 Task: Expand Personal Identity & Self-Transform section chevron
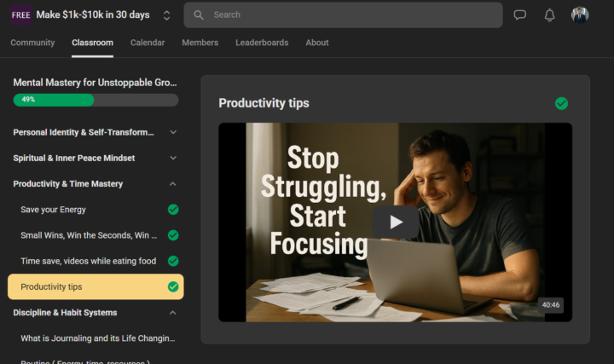tap(173, 132)
